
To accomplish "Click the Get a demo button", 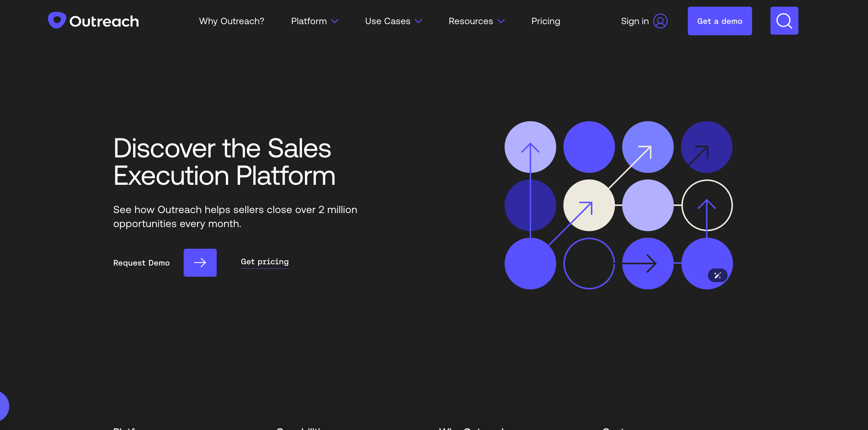I will pos(719,21).
